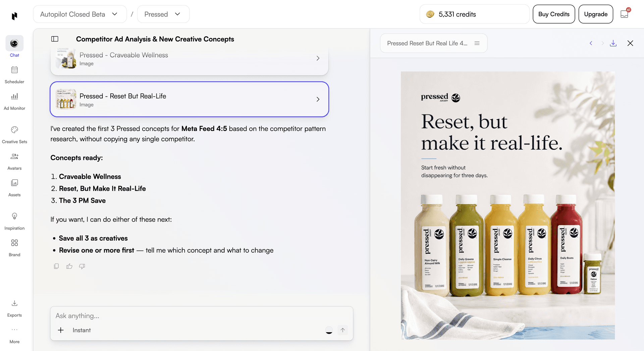Open the Instant mode selector
This screenshot has height=351, width=644.
click(x=82, y=330)
